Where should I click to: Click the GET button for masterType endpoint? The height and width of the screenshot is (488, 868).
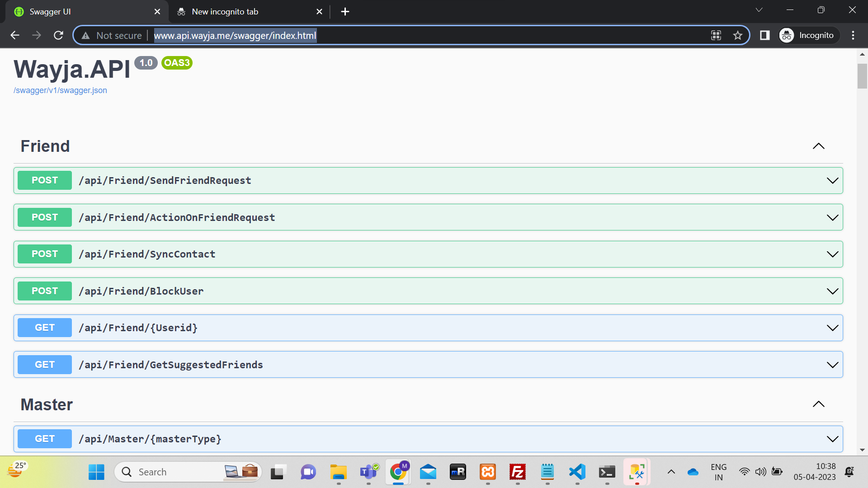click(x=44, y=439)
